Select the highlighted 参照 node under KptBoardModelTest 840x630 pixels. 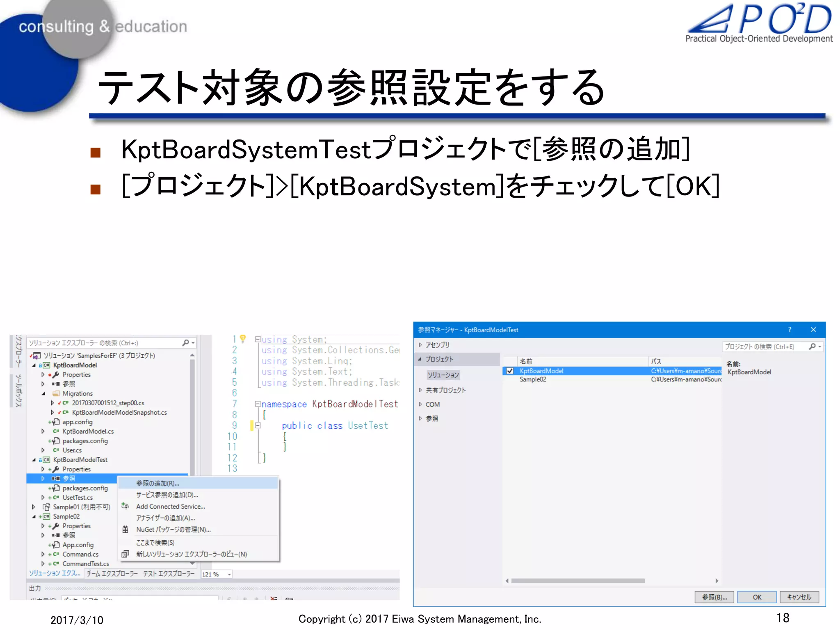coord(69,478)
